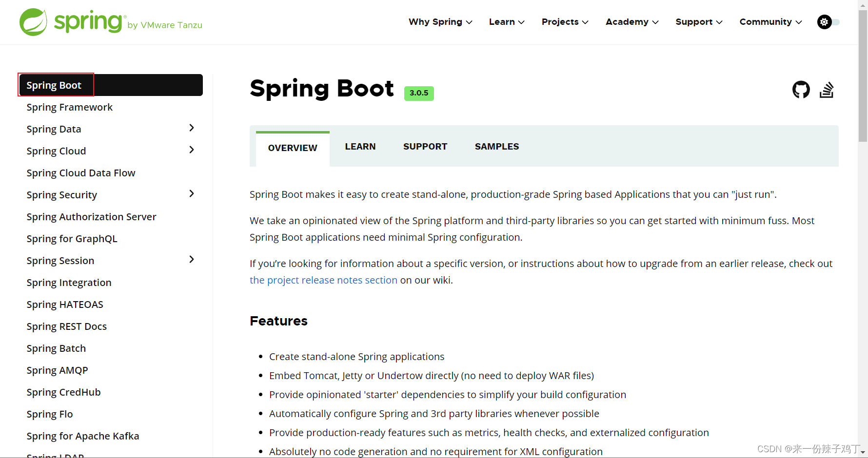Select the OVERVIEW tab
The image size is (868, 458).
coord(293,148)
